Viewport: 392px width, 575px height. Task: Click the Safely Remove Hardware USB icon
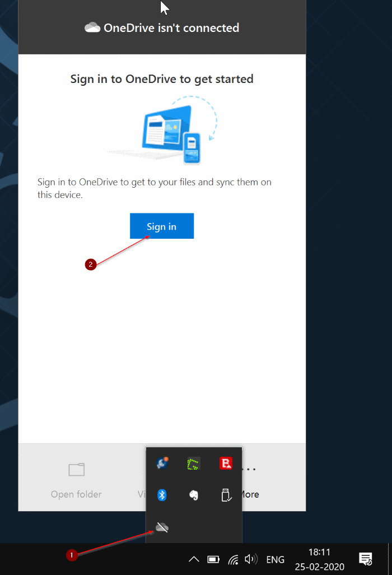226,495
